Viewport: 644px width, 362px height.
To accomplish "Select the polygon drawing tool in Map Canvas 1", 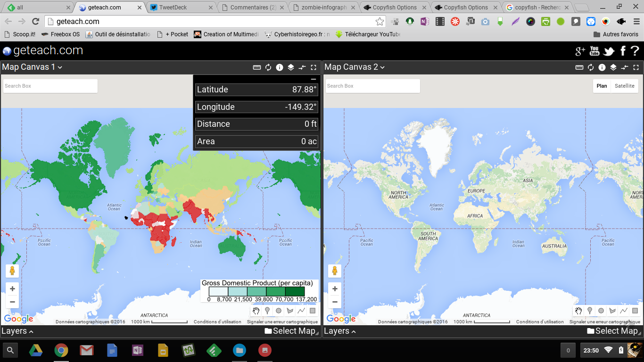I will tap(290, 311).
